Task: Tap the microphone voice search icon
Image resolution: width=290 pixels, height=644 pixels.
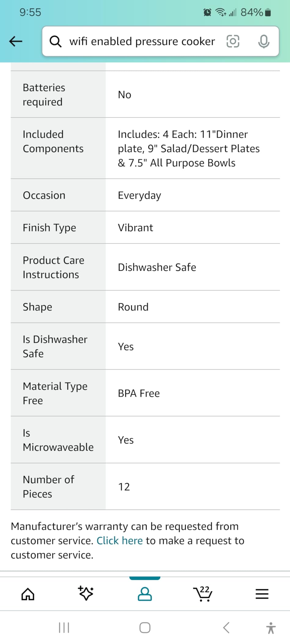Action: 264,41
